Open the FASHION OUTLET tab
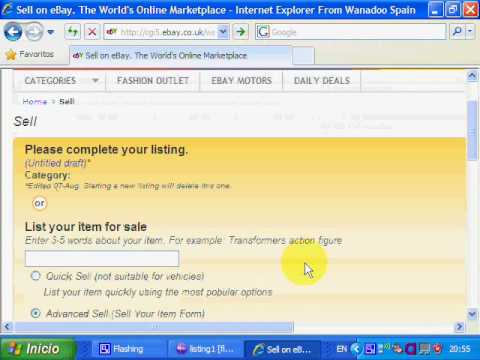Image resolution: width=480 pixels, height=360 pixels. point(153,81)
